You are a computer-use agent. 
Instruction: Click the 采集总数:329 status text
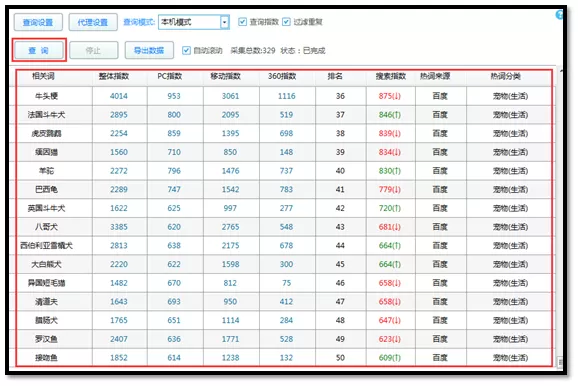(x=253, y=51)
